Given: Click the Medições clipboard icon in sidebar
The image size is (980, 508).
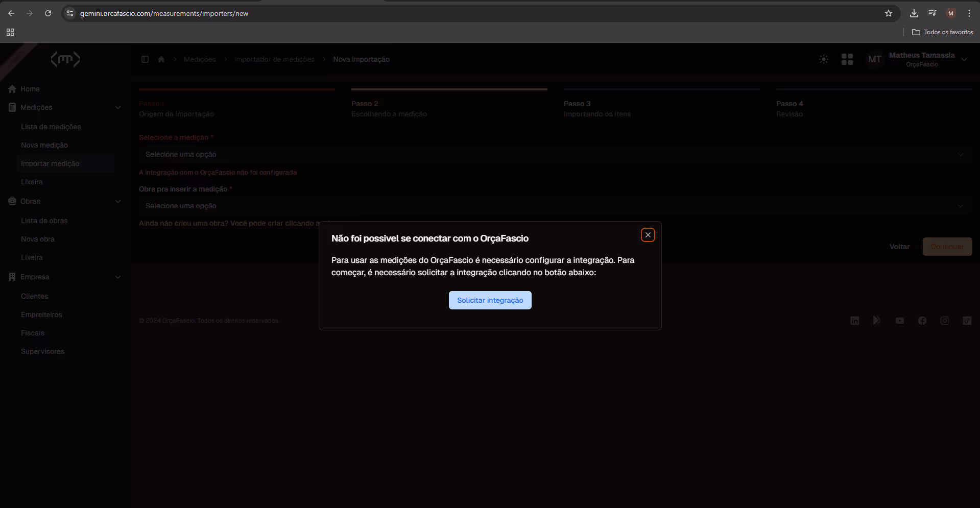Looking at the screenshot, I should click(12, 107).
